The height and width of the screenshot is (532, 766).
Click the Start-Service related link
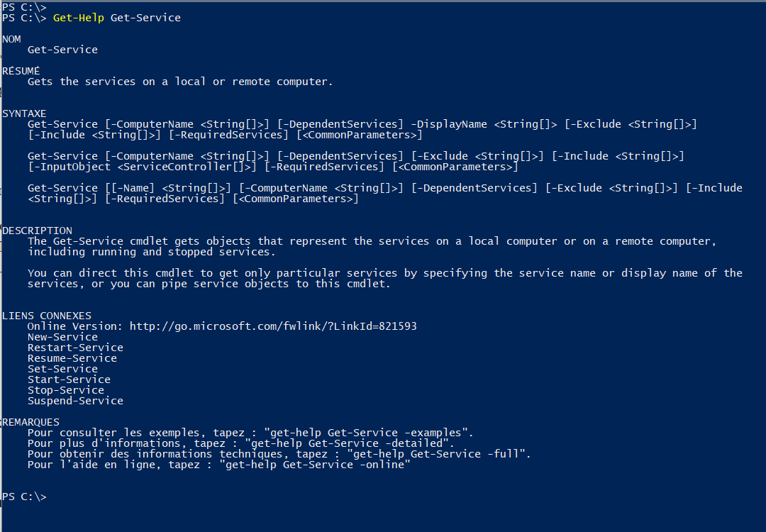pos(69,379)
